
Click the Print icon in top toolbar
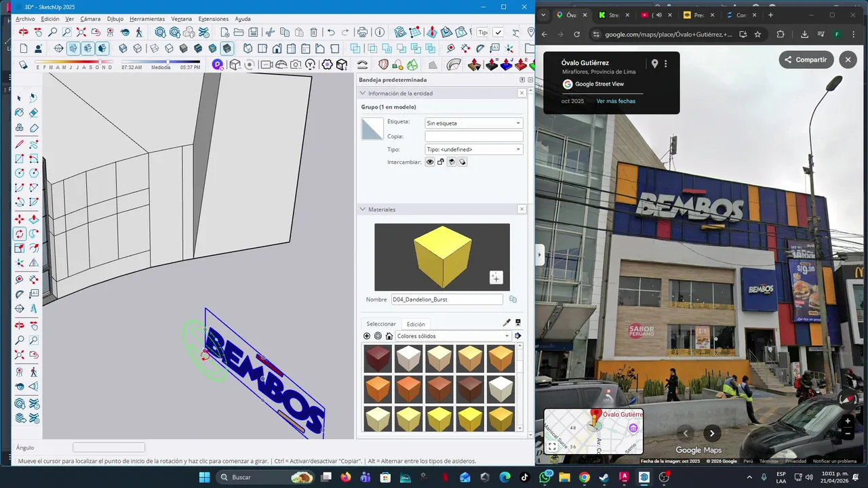pyautogui.click(x=362, y=32)
